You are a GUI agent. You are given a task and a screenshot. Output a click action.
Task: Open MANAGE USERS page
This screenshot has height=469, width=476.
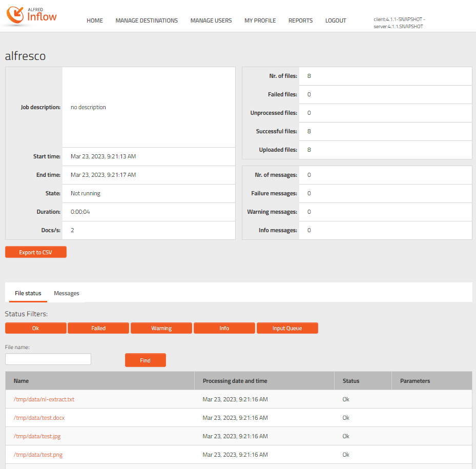(x=211, y=21)
